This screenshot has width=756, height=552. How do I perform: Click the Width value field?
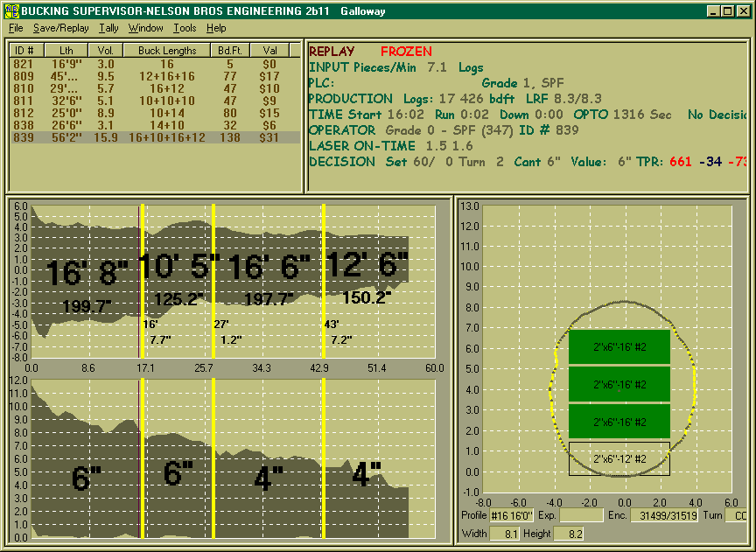(506, 533)
